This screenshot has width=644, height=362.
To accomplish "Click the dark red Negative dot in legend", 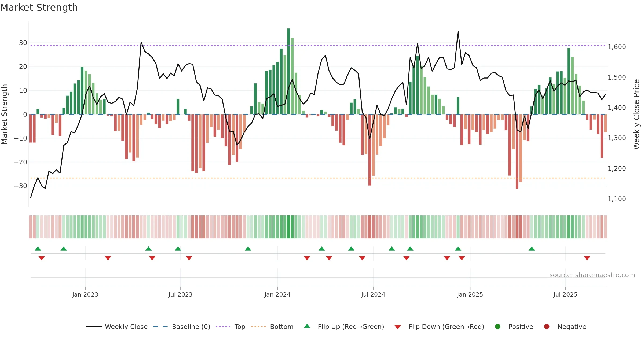I will click(547, 327).
